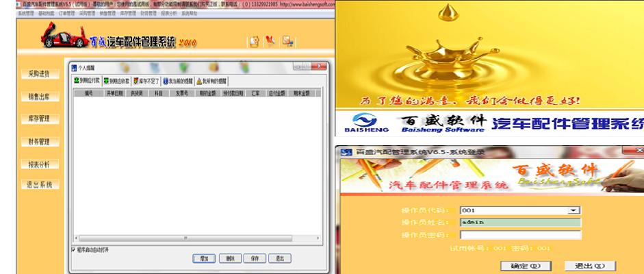Click the 库存管理 sidebar button
644x274 pixels.
click(40, 119)
